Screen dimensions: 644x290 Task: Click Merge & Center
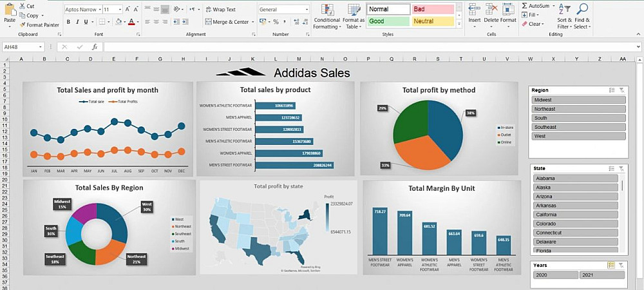227,22
